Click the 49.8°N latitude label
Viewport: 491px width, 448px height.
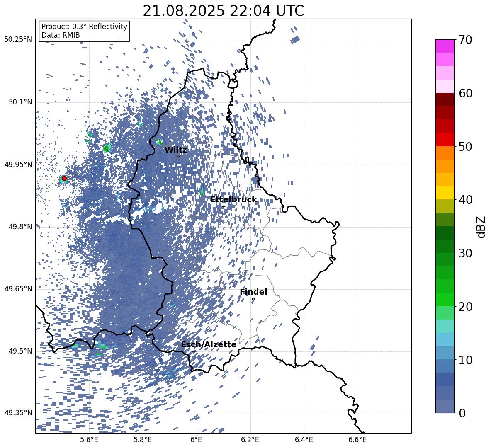click(20, 227)
